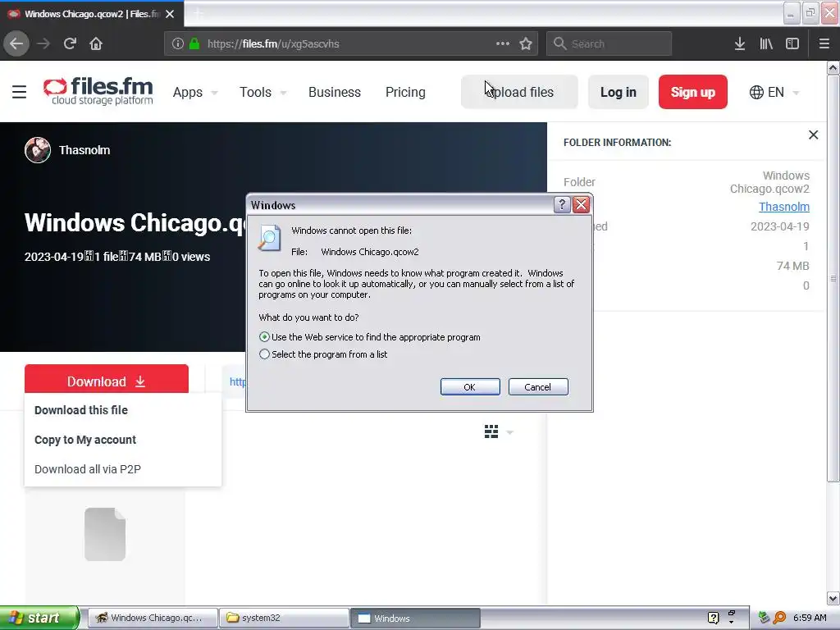Click the globe language icon

click(x=756, y=92)
